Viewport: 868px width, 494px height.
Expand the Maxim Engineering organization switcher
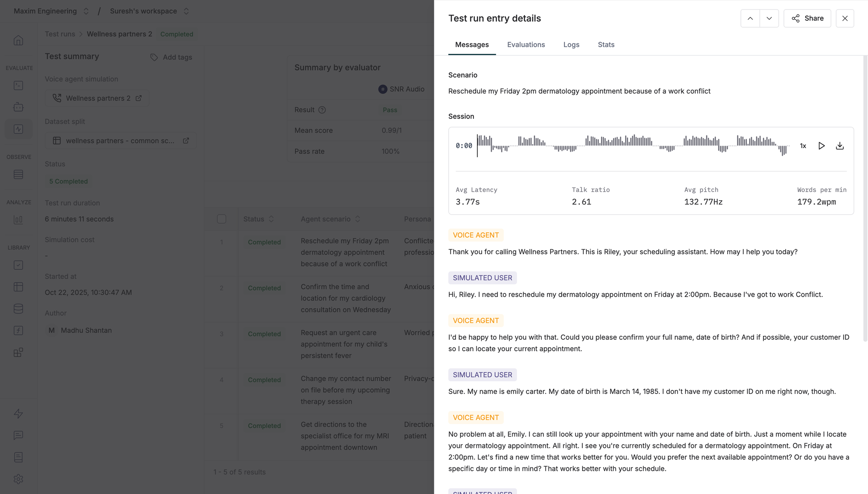pos(86,11)
